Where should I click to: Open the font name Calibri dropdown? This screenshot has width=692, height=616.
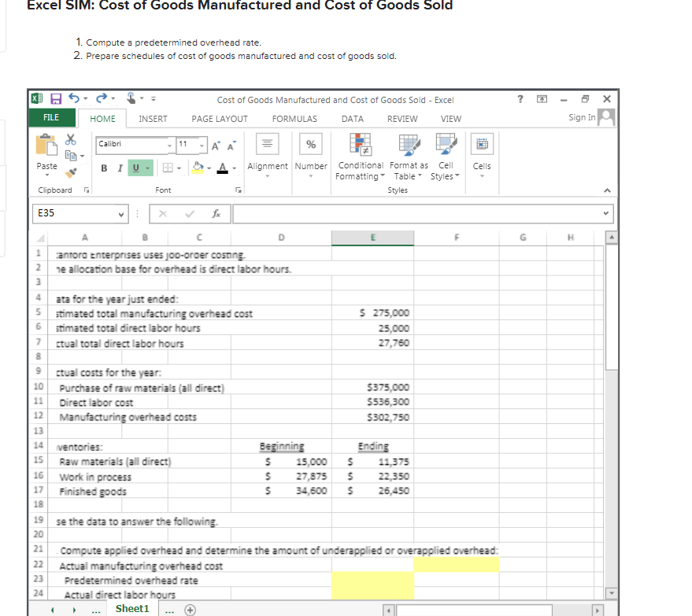(x=169, y=145)
